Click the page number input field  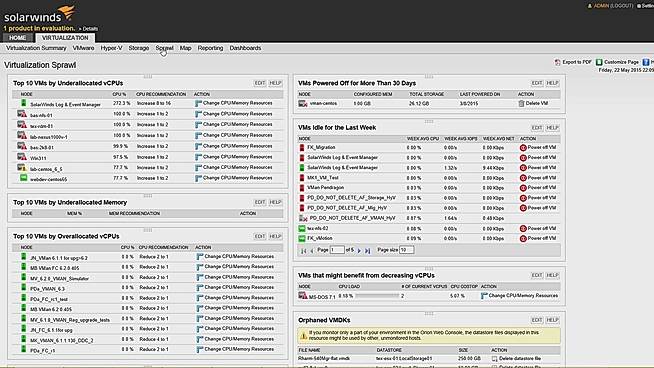pyautogui.click(x=337, y=250)
